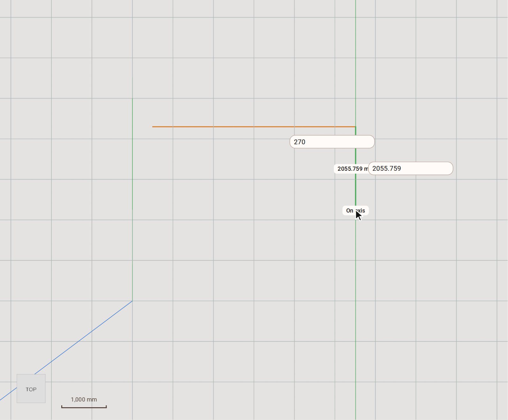Click the 1,000 mm scale bar label
508x420 pixels.
84,400
